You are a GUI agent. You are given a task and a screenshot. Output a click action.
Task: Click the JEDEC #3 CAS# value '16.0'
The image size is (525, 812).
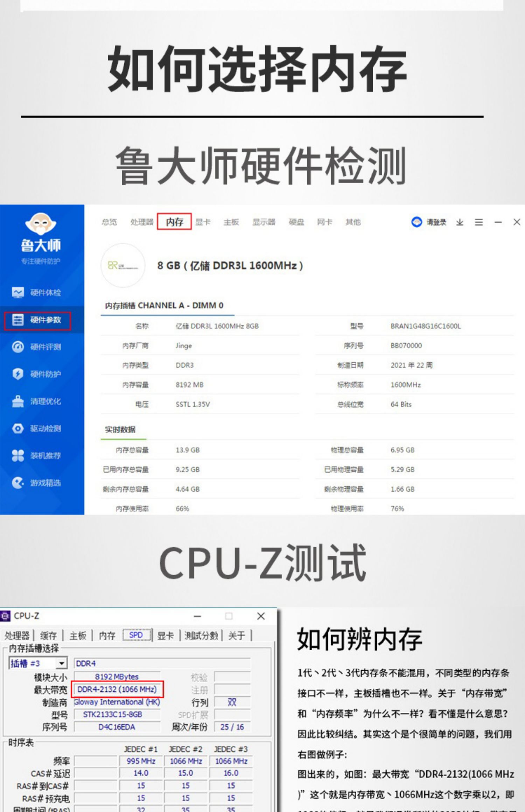click(x=231, y=773)
